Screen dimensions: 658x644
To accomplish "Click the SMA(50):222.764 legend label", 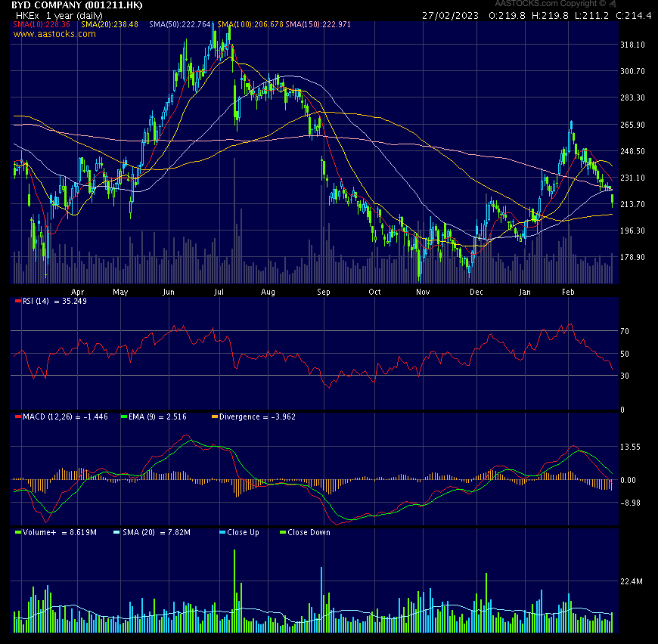I will pyautogui.click(x=180, y=24).
